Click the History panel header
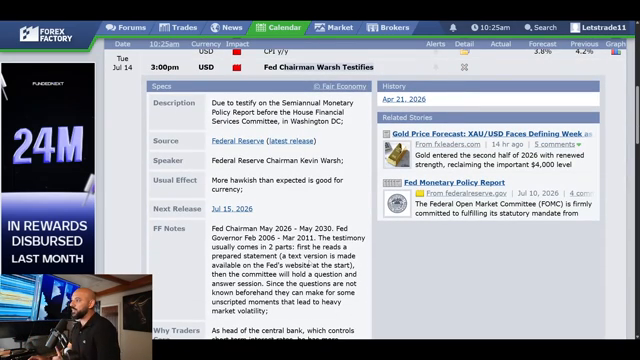Viewport: 640px width, 360px height. [489, 86]
